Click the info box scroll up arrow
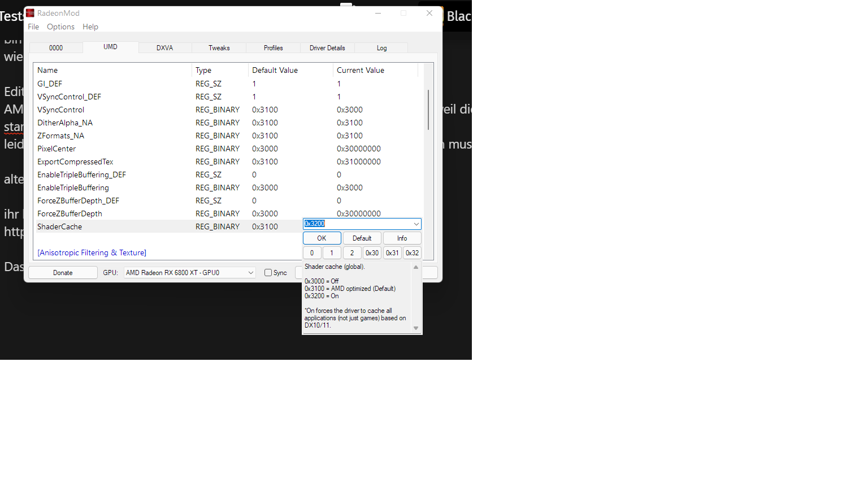This screenshot has width=868, height=488. 416,267
